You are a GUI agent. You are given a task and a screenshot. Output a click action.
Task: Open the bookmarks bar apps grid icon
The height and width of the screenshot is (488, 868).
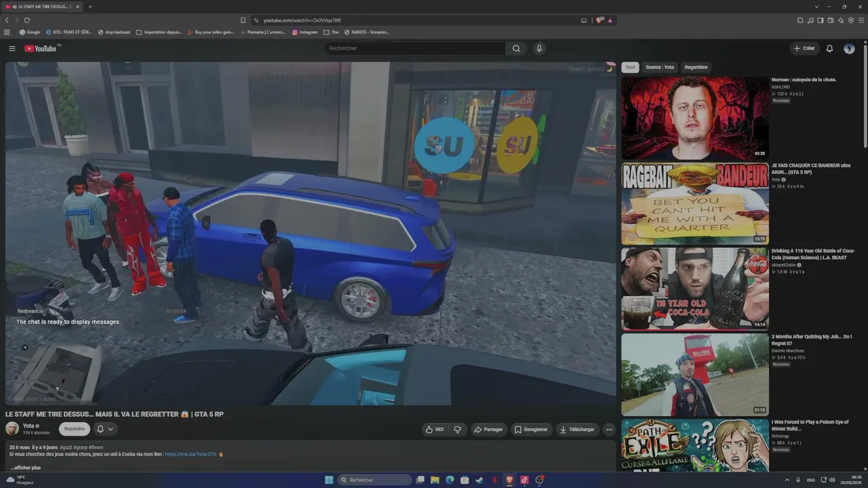pyautogui.click(x=7, y=32)
